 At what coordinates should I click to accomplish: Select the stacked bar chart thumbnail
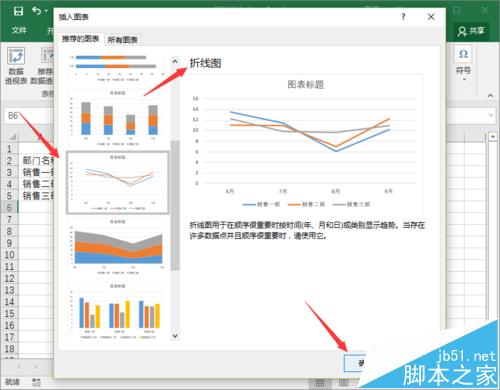[x=118, y=68]
